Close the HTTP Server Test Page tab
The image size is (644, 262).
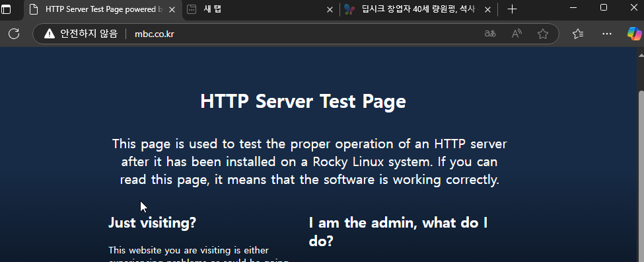click(x=172, y=9)
